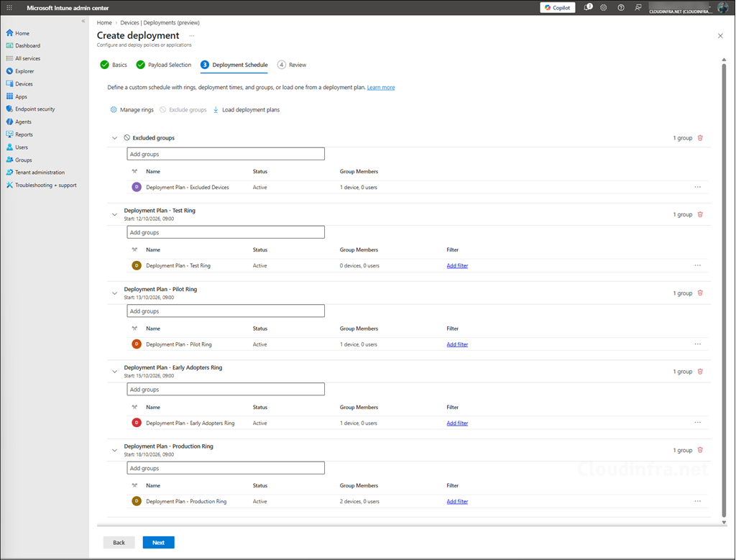Click the Next button
This screenshot has width=736, height=560.
(x=159, y=542)
